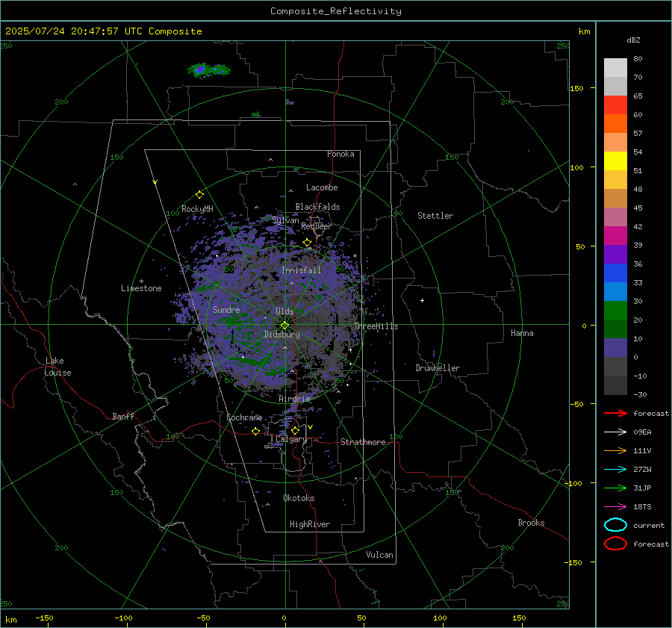Click the Stettler label

[435, 216]
